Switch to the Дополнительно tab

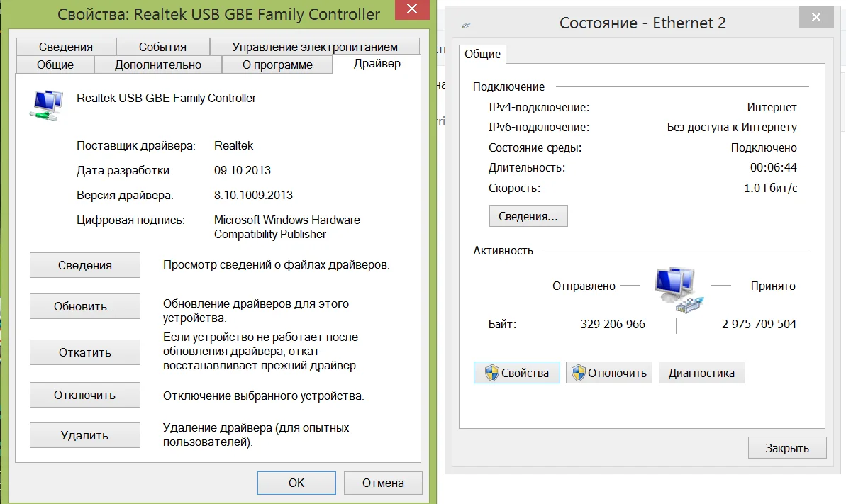coord(158,65)
